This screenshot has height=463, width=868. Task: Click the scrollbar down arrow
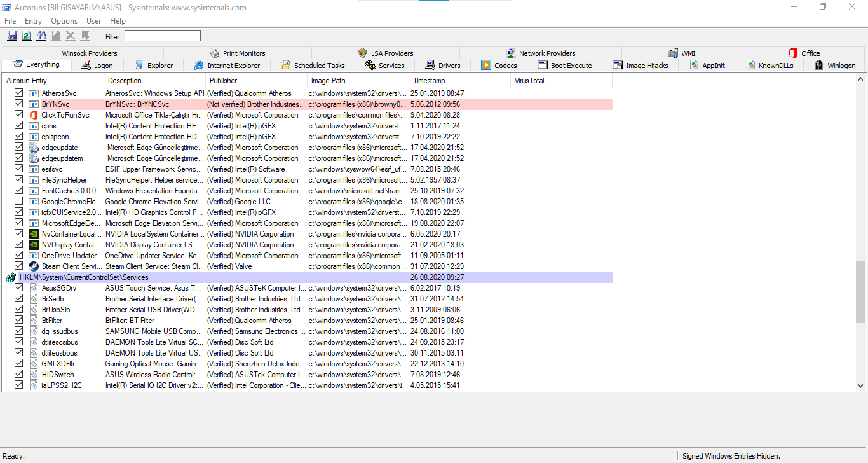point(861,385)
